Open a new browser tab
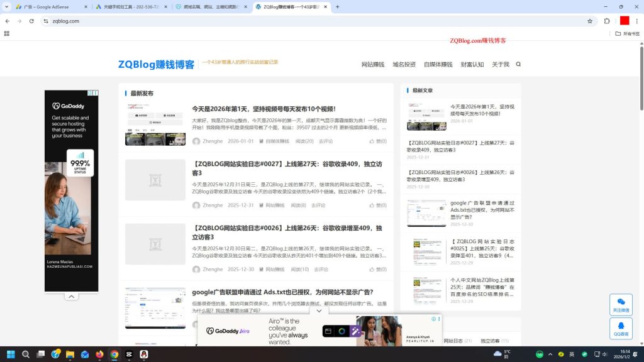The height and width of the screenshot is (362, 644). coord(338,6)
